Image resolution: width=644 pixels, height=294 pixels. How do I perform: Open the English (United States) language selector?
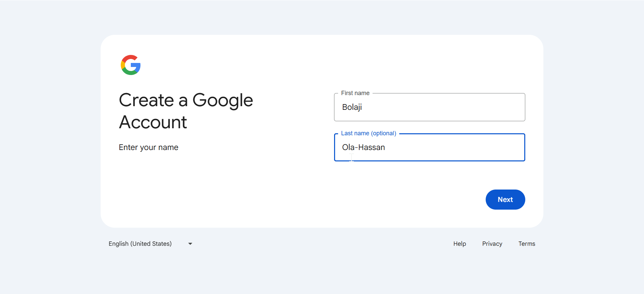(140, 244)
